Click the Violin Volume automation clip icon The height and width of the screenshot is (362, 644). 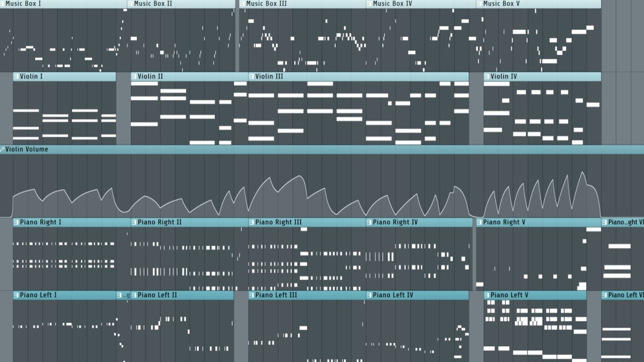(3, 149)
